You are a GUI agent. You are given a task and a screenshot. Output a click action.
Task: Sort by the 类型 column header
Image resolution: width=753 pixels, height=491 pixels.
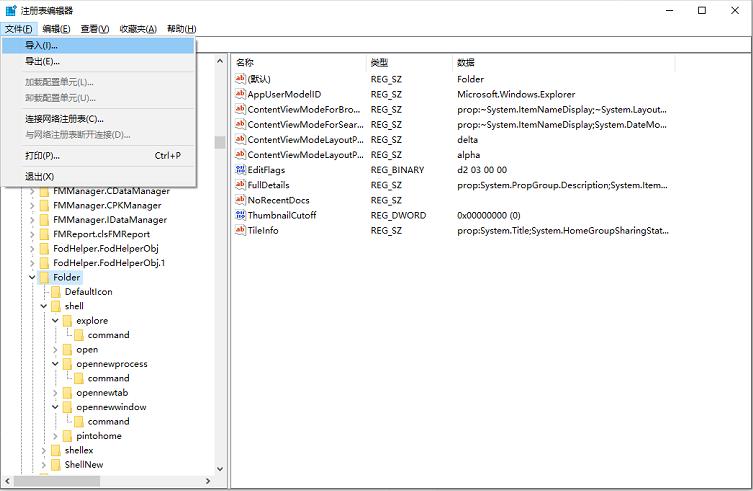409,62
